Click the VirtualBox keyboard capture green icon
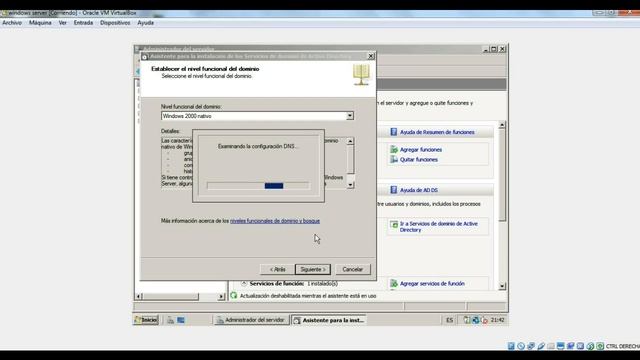The width and height of the screenshot is (640, 360). [x=600, y=346]
